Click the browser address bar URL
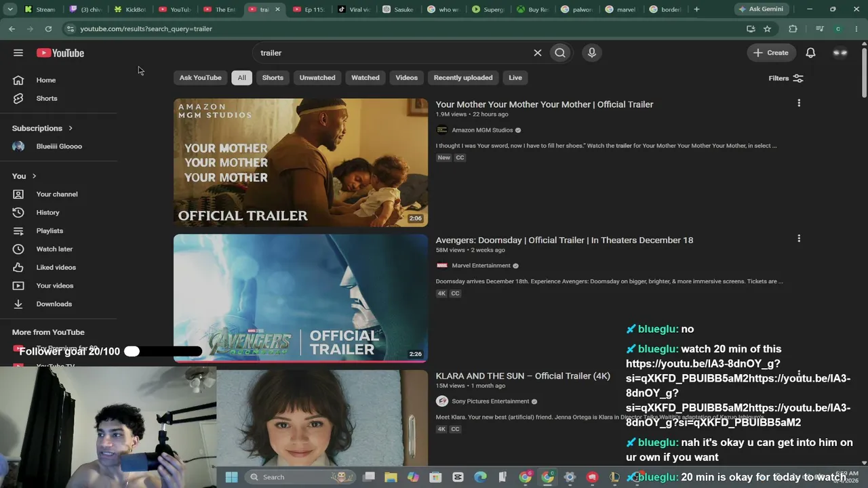Screen dimensions: 868x488 coord(146,29)
